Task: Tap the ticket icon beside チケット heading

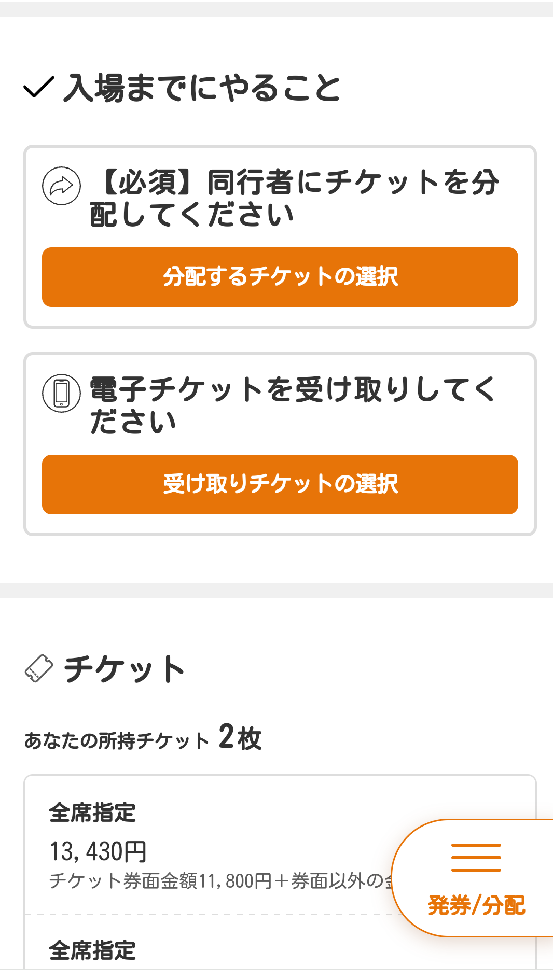Action: coord(39,668)
